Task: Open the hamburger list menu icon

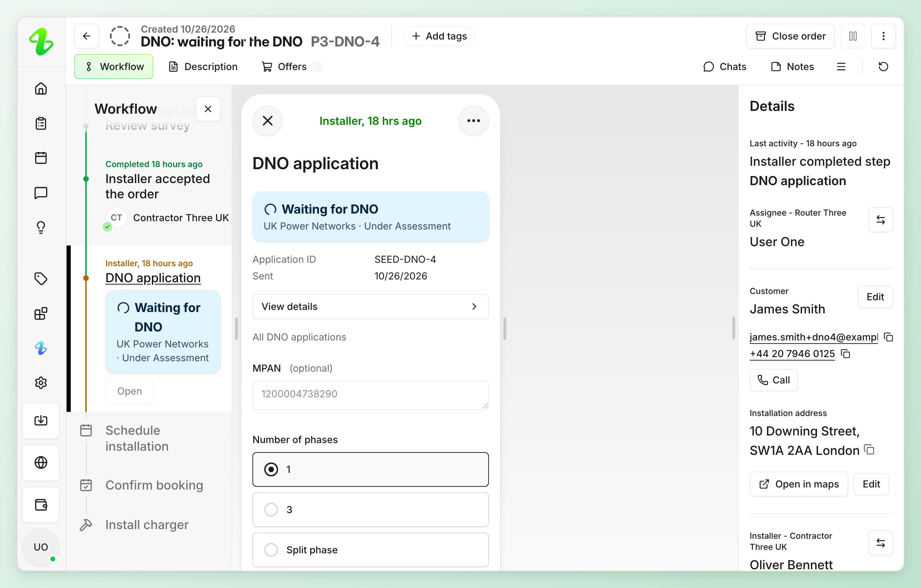Action: pos(841,67)
